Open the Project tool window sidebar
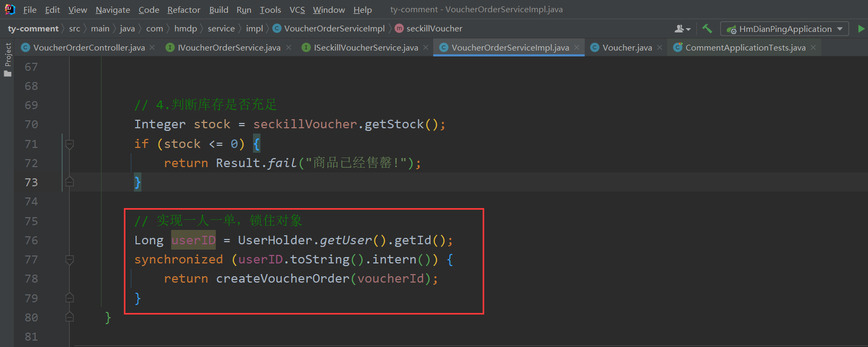This screenshot has width=868, height=347. [7, 59]
